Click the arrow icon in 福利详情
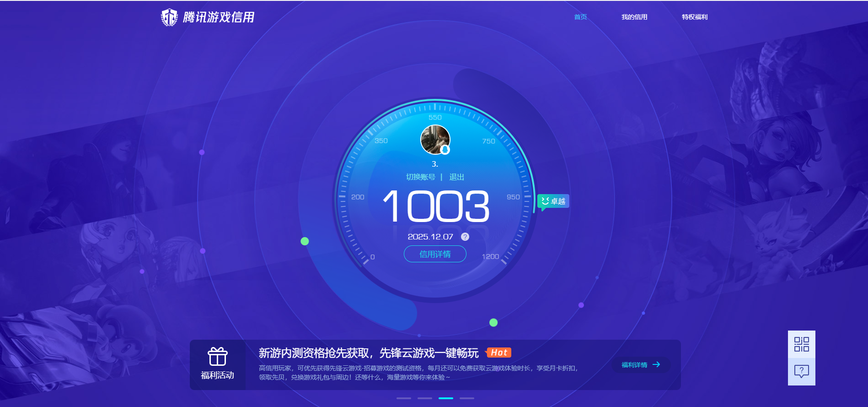This screenshot has width=868, height=407. [x=656, y=364]
